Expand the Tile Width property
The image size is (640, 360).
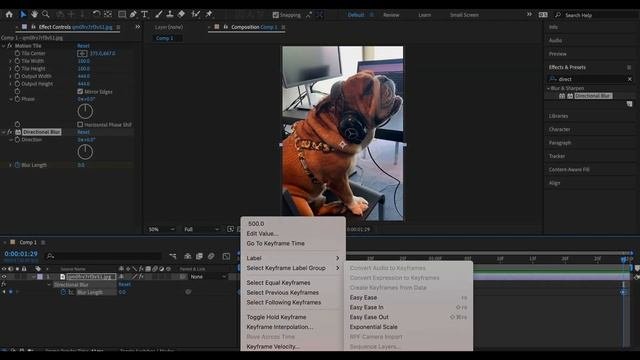click(x=11, y=61)
